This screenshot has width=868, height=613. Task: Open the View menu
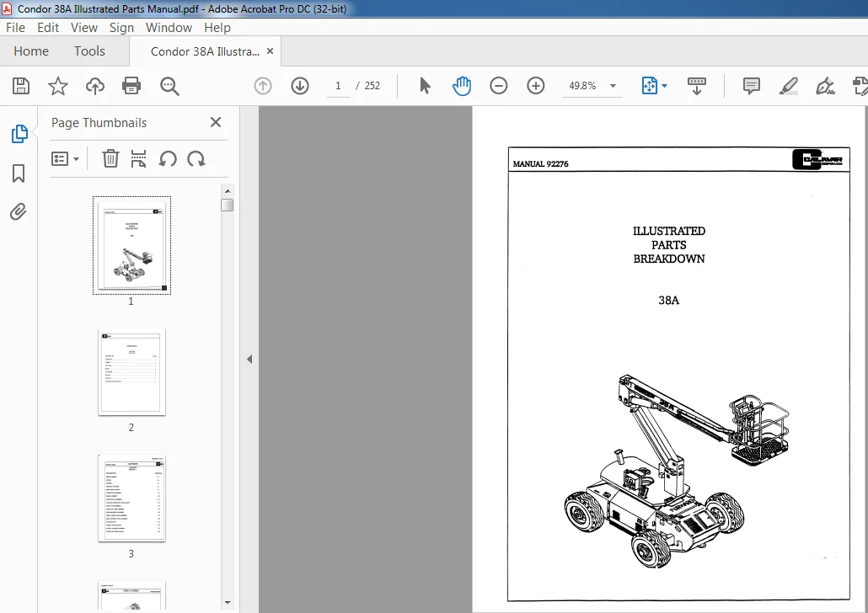point(84,28)
